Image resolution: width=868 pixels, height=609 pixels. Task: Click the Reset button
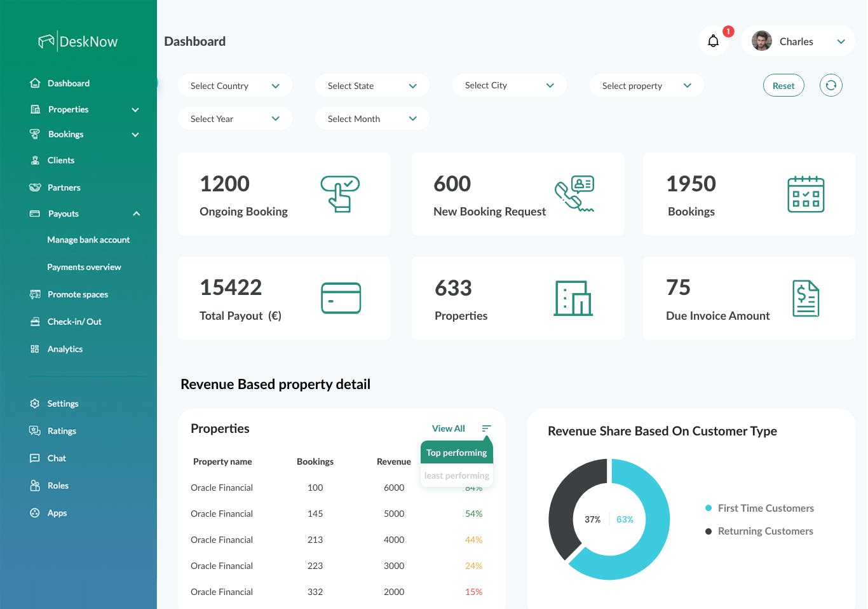click(783, 85)
